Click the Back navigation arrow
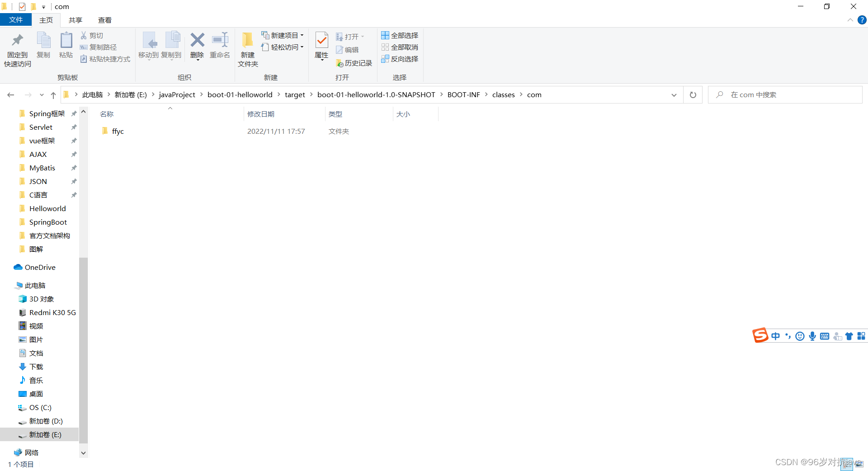The image size is (868, 471). click(11, 95)
